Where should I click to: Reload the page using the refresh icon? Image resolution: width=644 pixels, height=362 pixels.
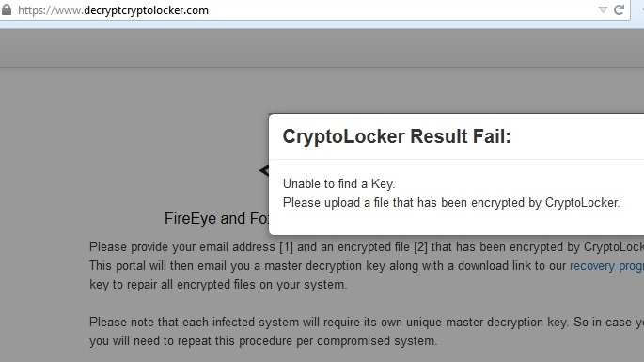[619, 9]
